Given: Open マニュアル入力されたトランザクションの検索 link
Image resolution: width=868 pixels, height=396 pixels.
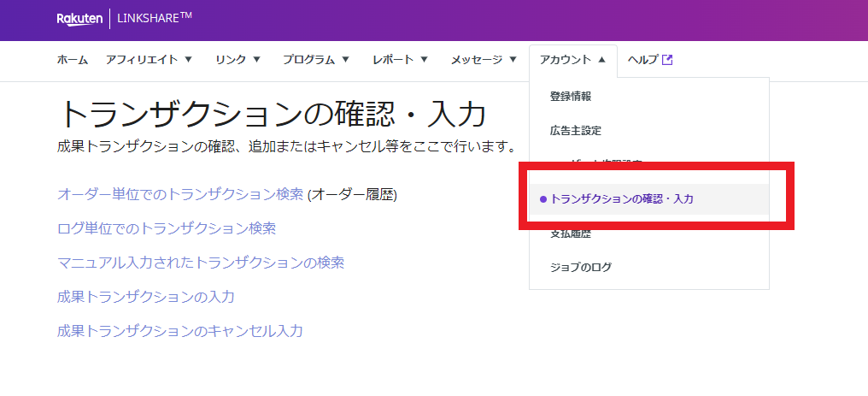Looking at the screenshot, I should [201, 263].
